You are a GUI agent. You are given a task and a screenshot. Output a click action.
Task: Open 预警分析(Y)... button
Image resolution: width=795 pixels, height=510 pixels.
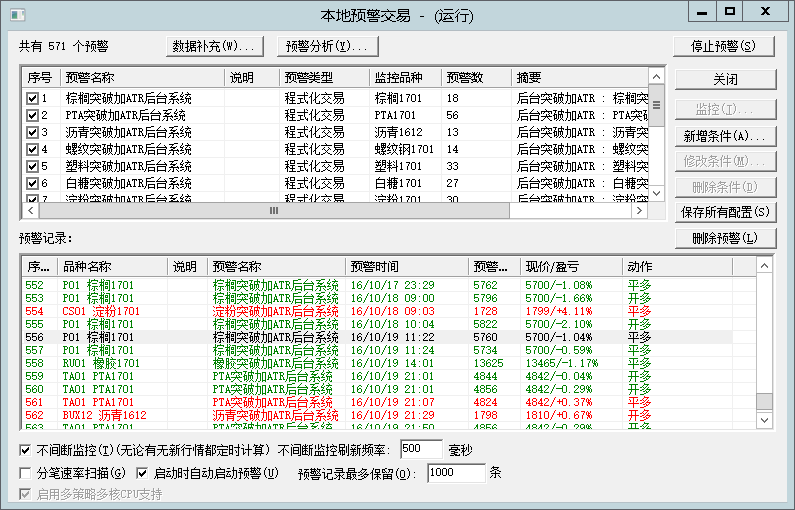coord(324,46)
